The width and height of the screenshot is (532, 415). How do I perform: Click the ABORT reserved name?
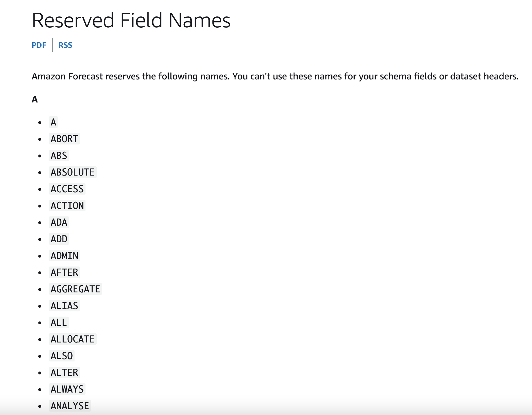pyautogui.click(x=64, y=139)
